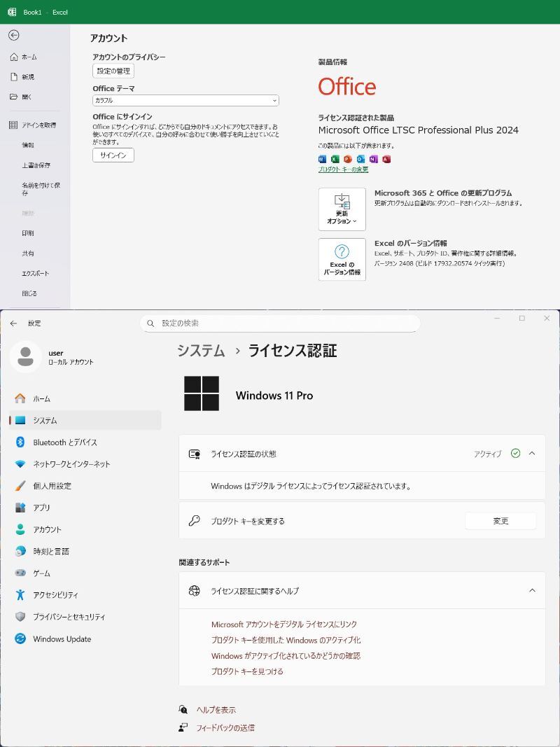This screenshot has height=747, width=560.
Task: Open Windows Update in Settings
Action: (85, 639)
